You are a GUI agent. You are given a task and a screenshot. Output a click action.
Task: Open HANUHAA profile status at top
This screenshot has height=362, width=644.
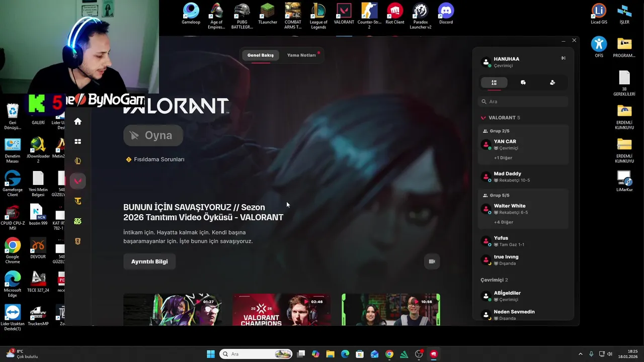pyautogui.click(x=506, y=62)
